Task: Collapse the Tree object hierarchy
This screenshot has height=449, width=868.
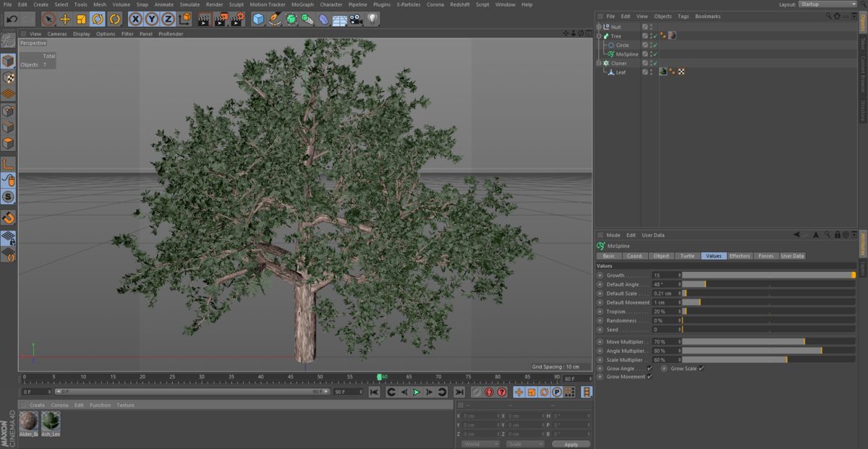Action: coord(599,36)
